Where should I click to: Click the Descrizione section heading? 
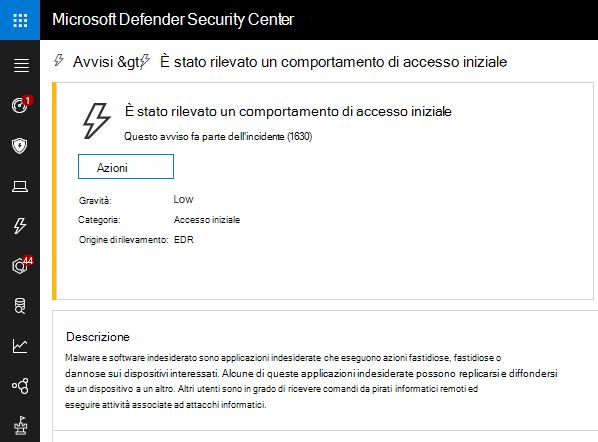[x=98, y=337]
